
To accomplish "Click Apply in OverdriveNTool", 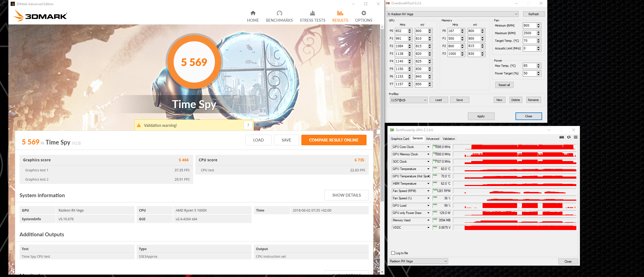I will point(481,116).
